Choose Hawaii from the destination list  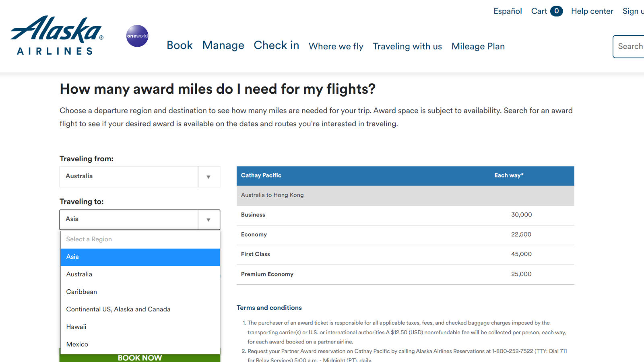click(x=140, y=327)
